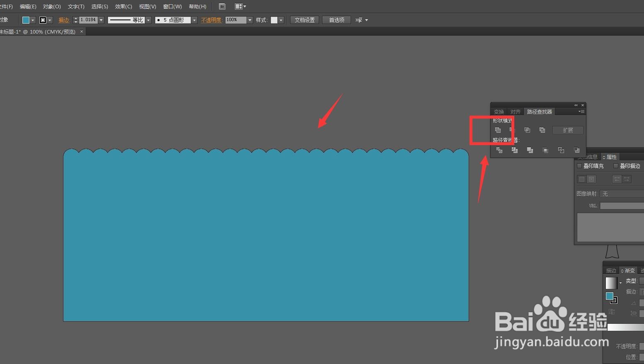The width and height of the screenshot is (644, 364).
Task: Click the gradient slider bar in Gradient panel
Action: (x=626, y=328)
